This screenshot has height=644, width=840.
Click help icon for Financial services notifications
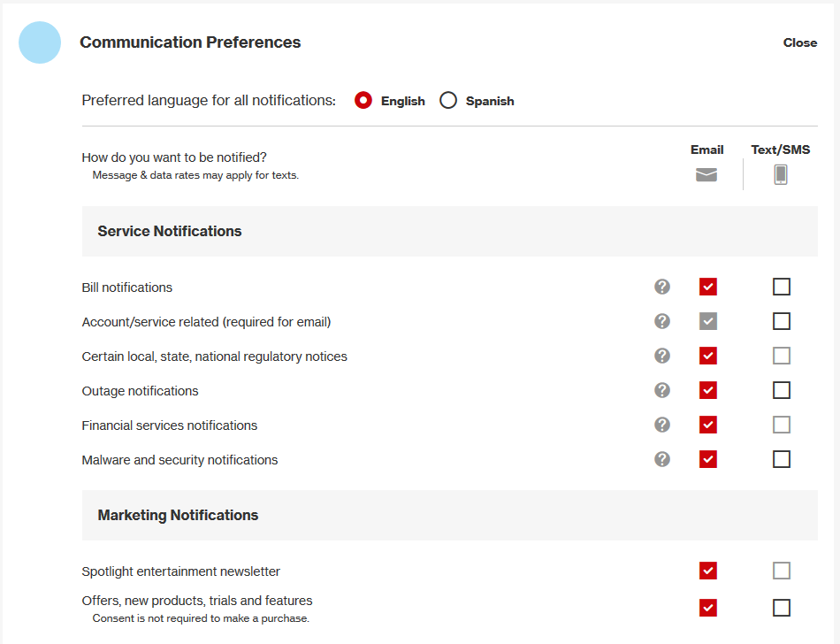662,425
